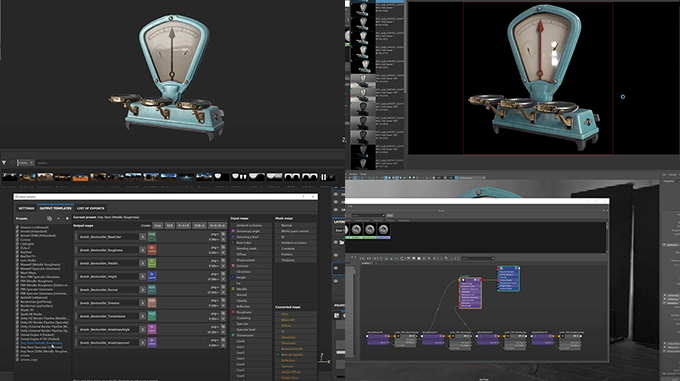The height and width of the screenshot is (381, 680).
Task: Create an R+G+B output map
Action: 183,225
